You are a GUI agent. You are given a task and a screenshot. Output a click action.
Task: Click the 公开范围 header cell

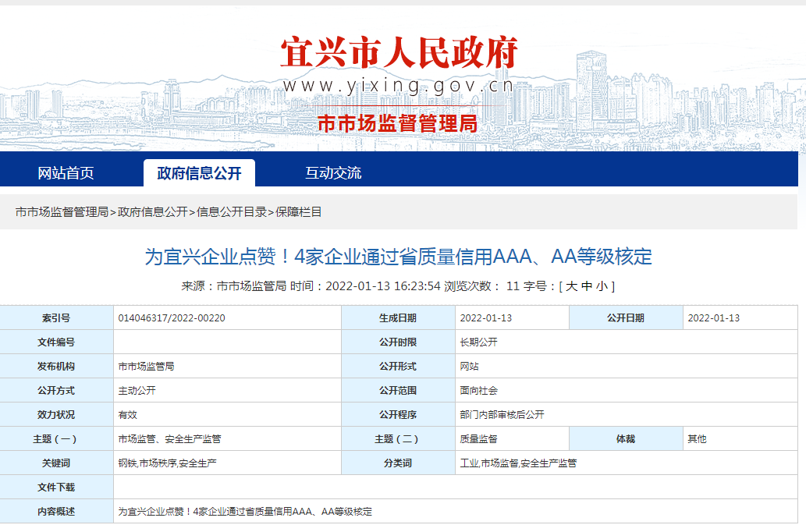point(398,391)
